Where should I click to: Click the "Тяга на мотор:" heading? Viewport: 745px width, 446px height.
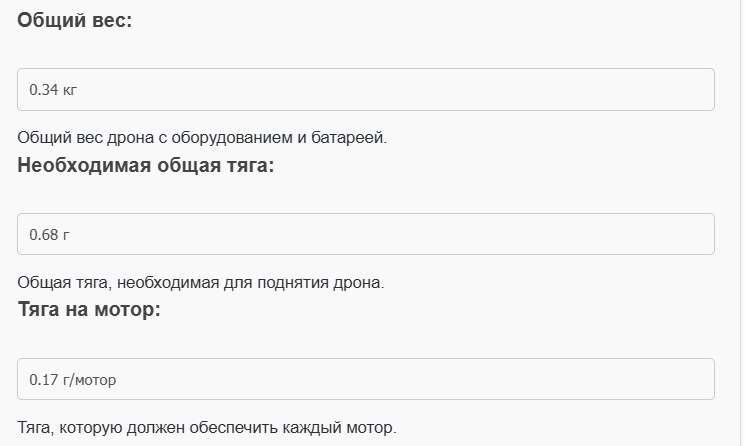[89, 309]
